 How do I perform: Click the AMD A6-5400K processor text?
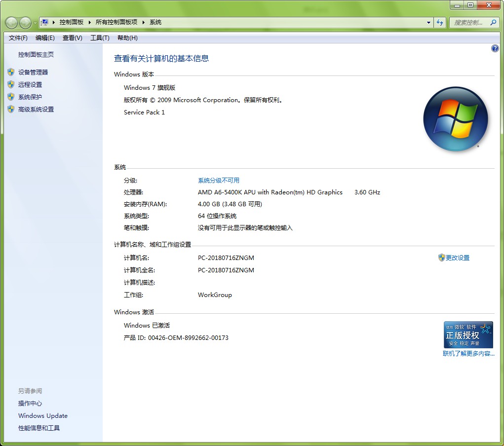pos(270,192)
